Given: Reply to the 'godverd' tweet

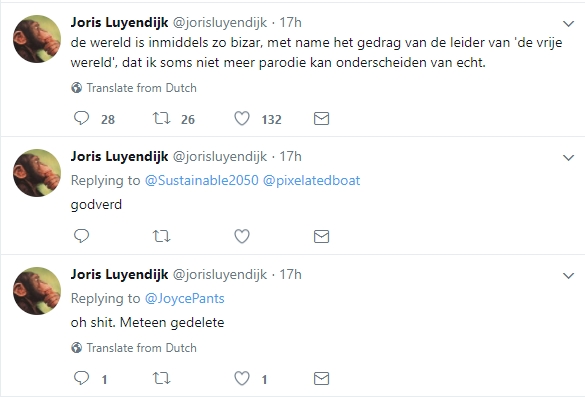Looking at the screenshot, I should point(81,236).
